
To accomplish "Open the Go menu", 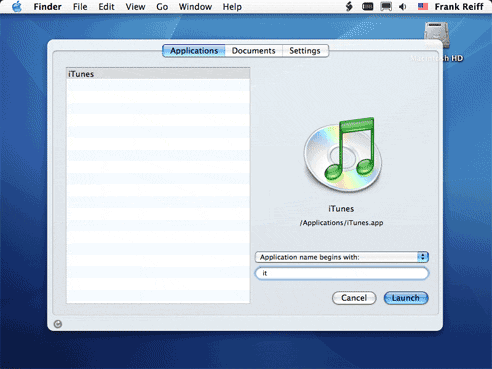I will 162,7.
